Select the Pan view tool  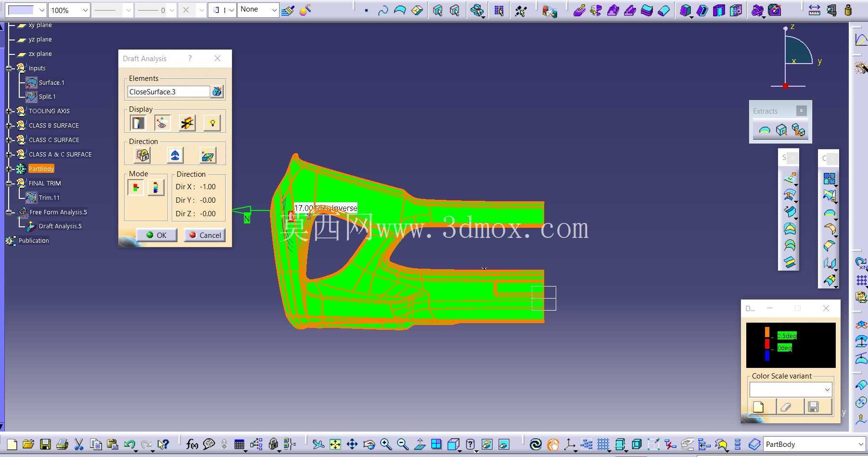pyautogui.click(x=352, y=444)
